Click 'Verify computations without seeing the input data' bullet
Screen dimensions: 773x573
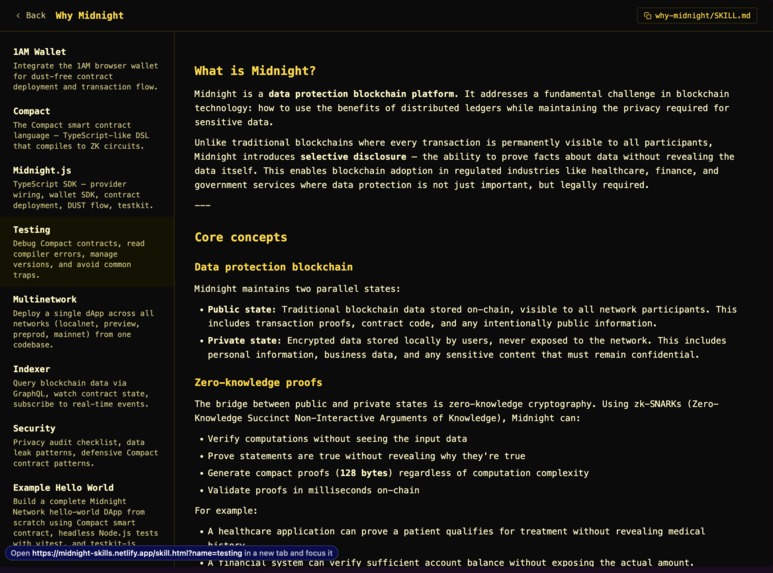pos(337,439)
